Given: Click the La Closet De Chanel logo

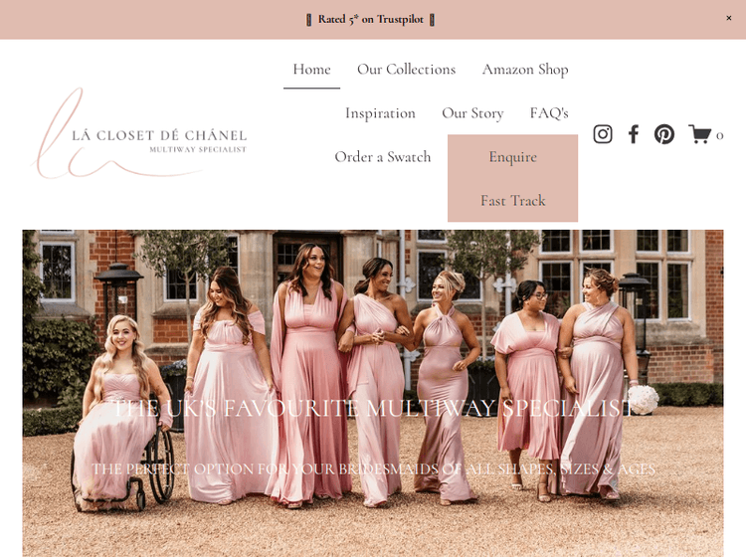Looking at the screenshot, I should pyautogui.click(x=139, y=134).
